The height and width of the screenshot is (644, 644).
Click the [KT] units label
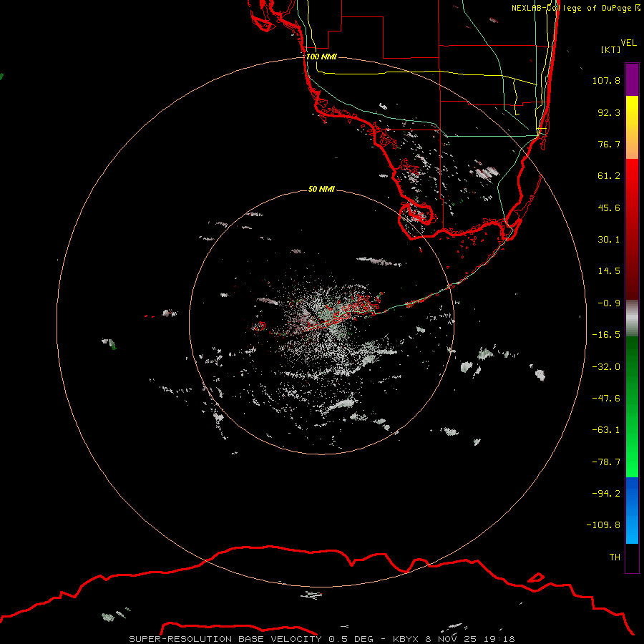(x=610, y=49)
